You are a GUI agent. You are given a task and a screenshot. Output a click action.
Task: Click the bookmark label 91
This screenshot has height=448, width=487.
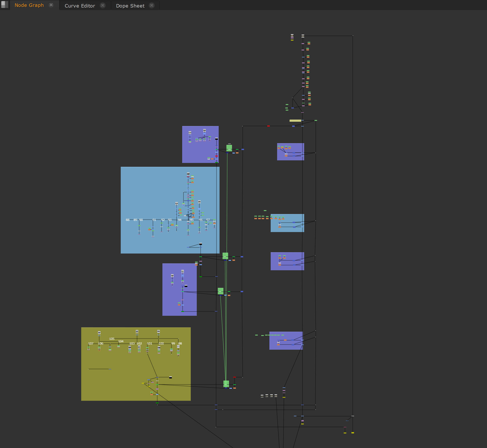(x=154, y=220)
